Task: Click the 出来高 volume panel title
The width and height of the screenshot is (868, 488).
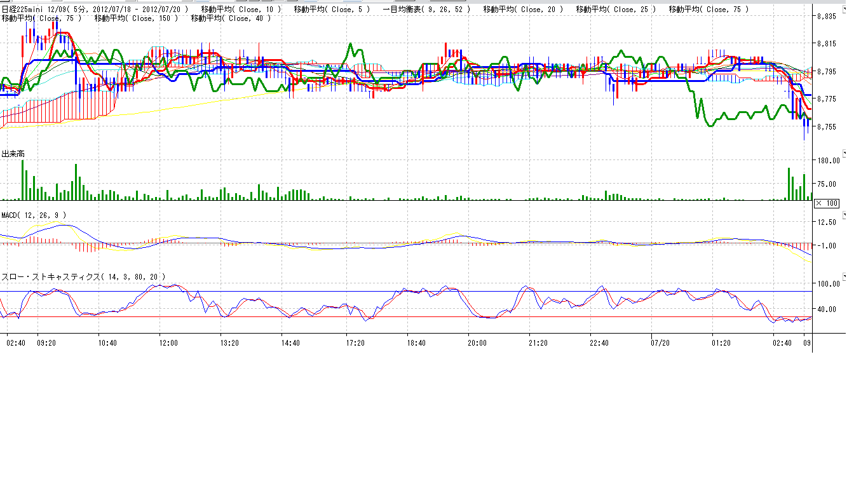Action: click(x=13, y=154)
